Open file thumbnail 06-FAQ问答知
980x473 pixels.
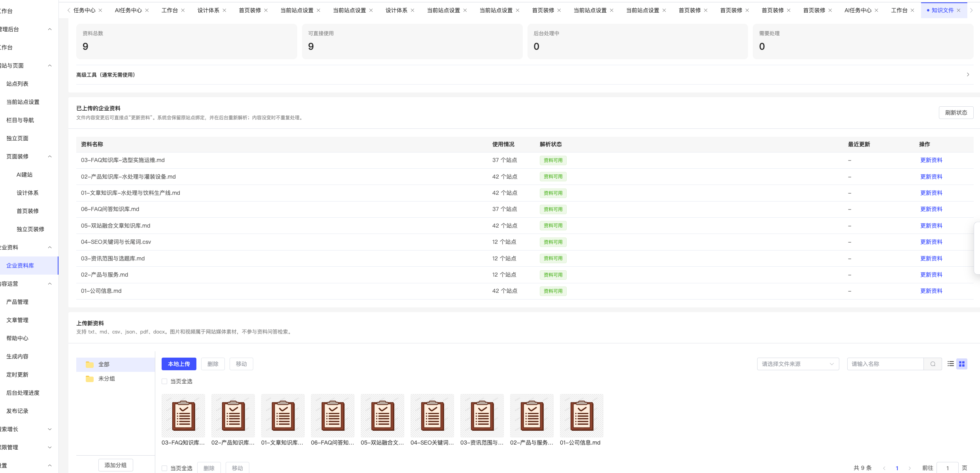(333, 415)
